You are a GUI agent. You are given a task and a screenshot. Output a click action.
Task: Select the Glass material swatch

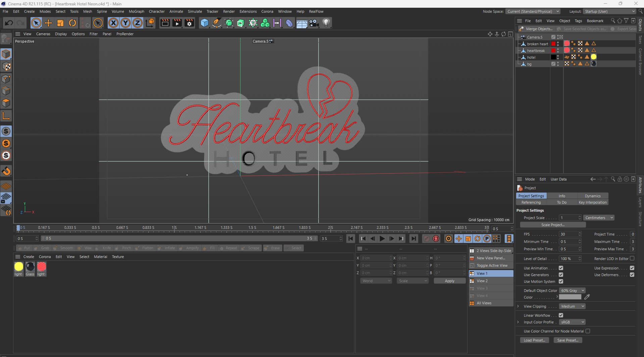[x=30, y=266]
